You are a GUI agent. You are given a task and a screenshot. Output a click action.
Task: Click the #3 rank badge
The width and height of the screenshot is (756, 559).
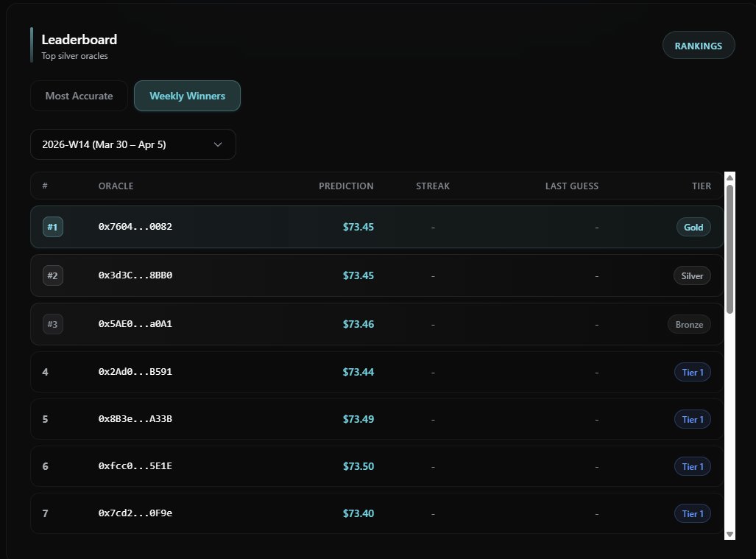click(x=53, y=324)
